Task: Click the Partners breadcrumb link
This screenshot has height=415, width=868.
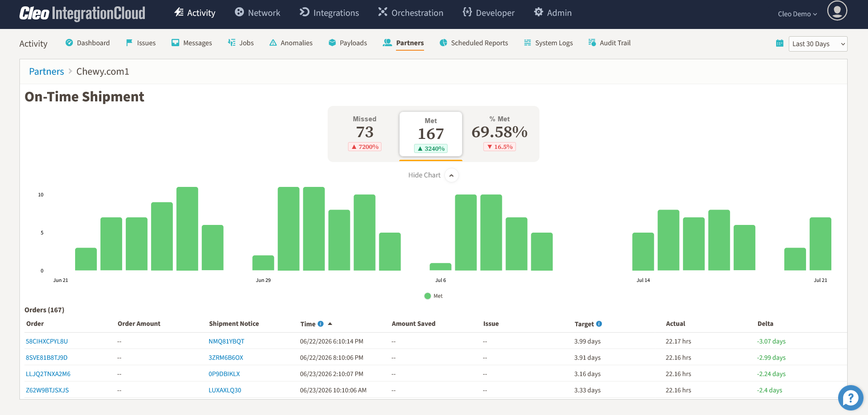Action: pos(47,72)
